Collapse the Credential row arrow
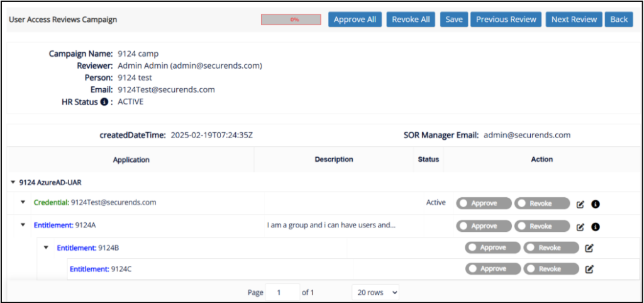This screenshot has height=303, width=644. 23,203
